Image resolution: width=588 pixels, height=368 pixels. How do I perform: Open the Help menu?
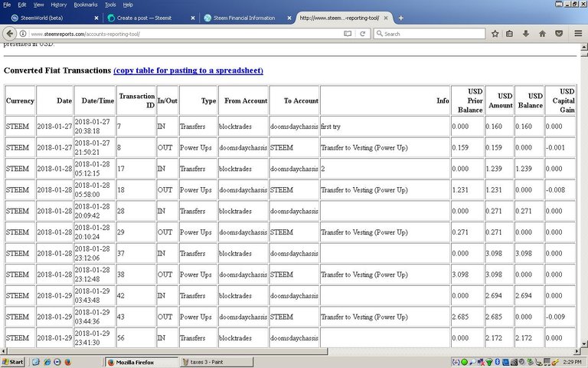coord(128,5)
